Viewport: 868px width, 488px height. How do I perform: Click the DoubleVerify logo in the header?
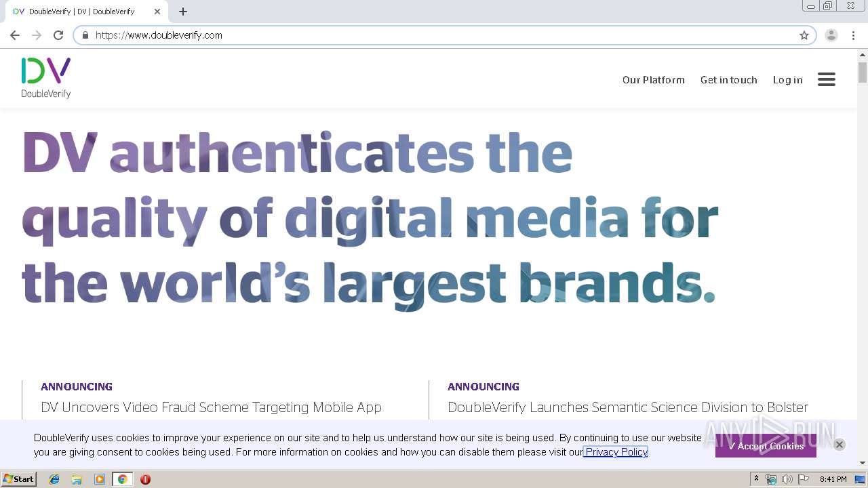pos(46,78)
